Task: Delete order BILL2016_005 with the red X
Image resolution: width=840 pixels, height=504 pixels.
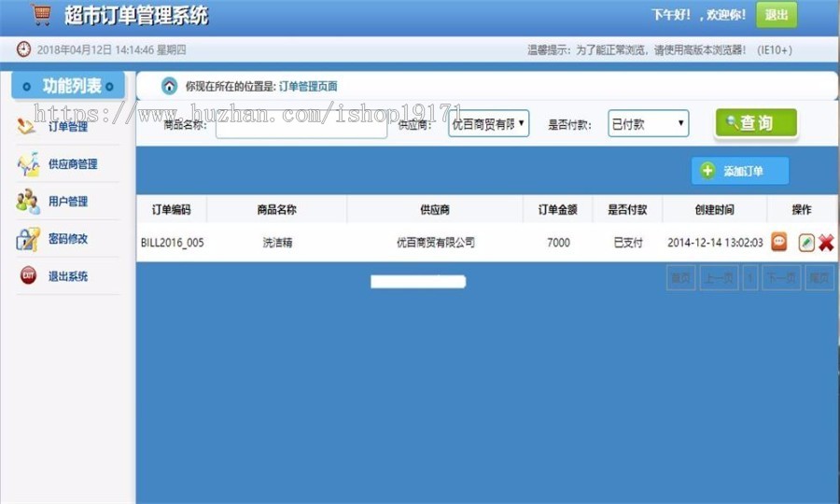Action: 826,243
